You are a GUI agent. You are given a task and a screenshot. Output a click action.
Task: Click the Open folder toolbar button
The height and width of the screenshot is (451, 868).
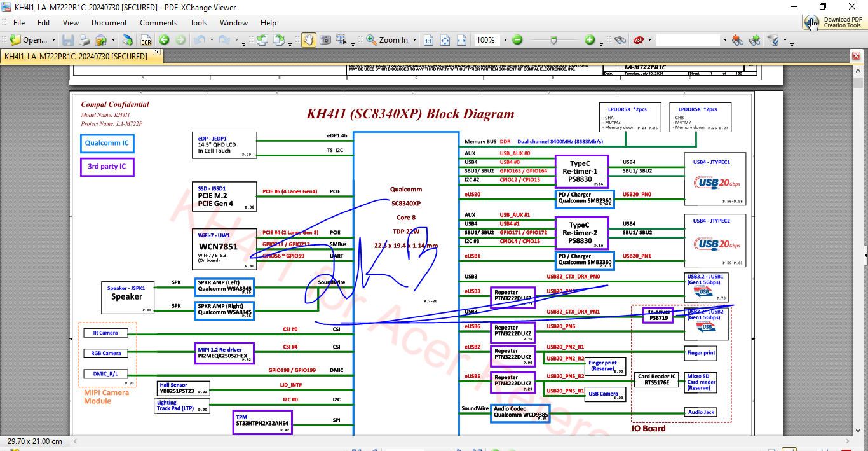click(29, 39)
